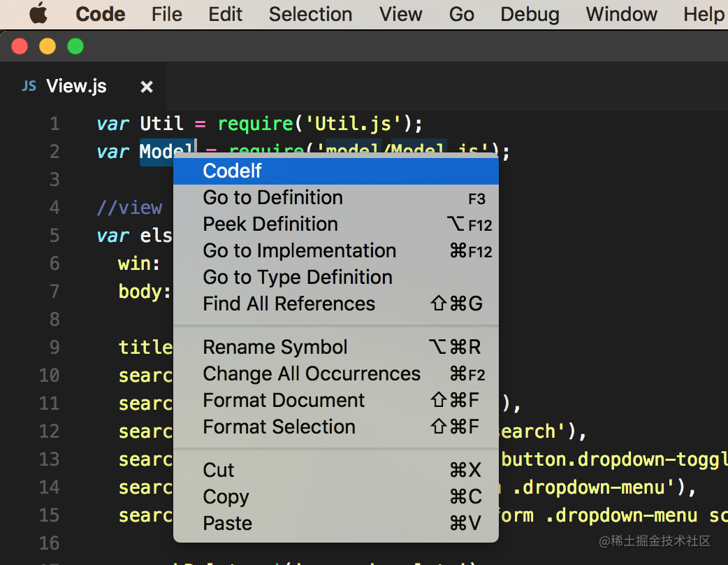Open the File menu
728x565 pixels.
click(167, 14)
